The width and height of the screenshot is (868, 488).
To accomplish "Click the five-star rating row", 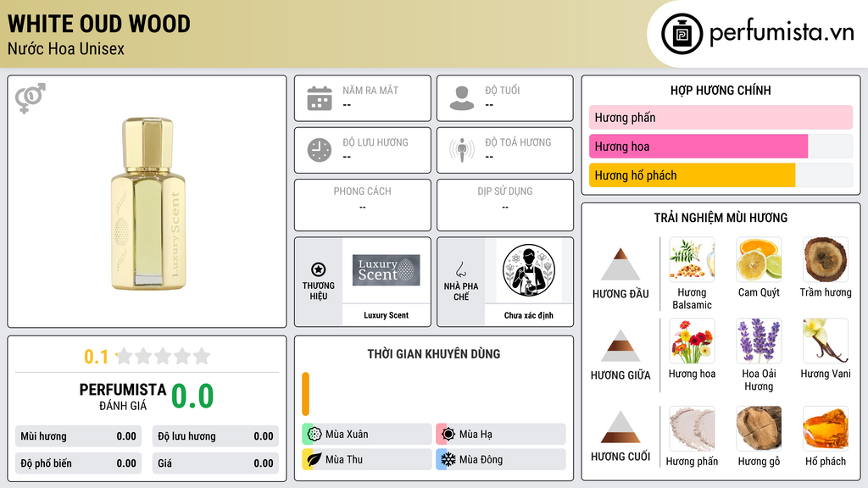I will coord(164,356).
